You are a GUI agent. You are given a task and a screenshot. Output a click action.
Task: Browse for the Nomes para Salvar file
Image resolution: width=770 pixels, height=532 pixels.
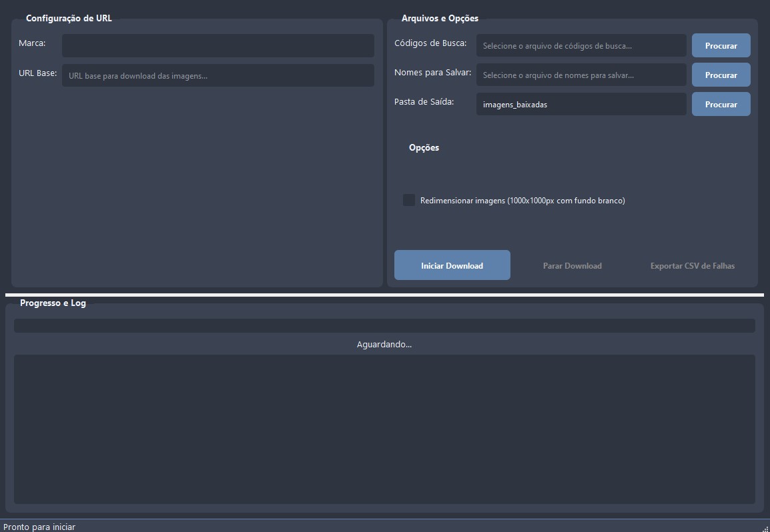pos(721,75)
